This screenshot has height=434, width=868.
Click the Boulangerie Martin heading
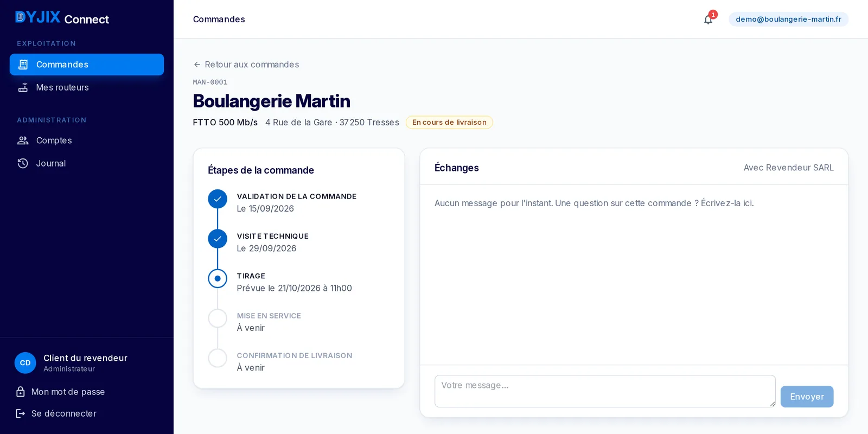click(x=272, y=101)
